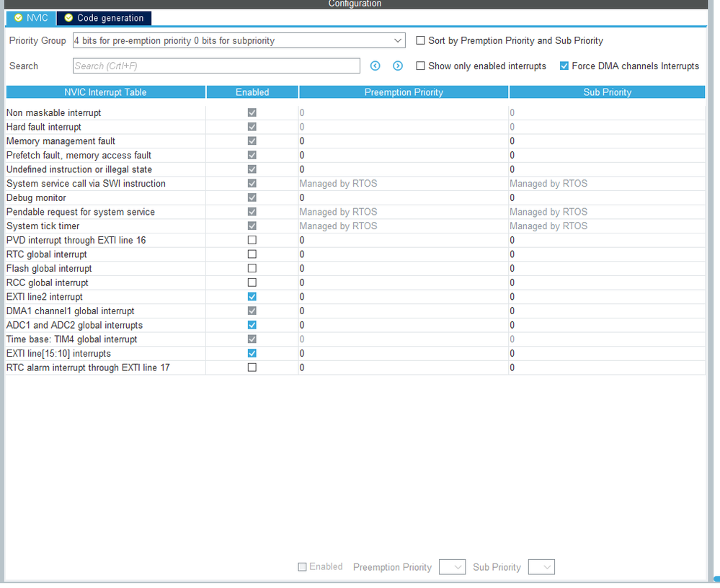Screen dimensions: 720x588
Task: Select the EXTI line2 interrupt row label
Action: [x=45, y=297]
